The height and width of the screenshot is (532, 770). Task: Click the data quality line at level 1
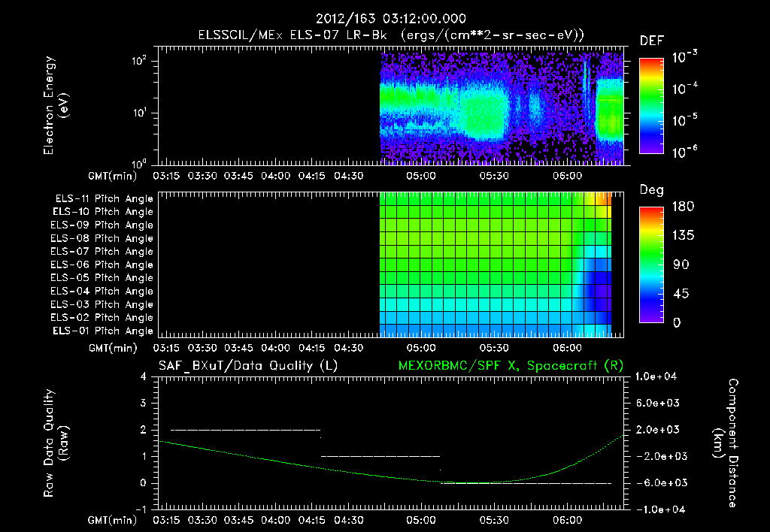tap(380, 456)
